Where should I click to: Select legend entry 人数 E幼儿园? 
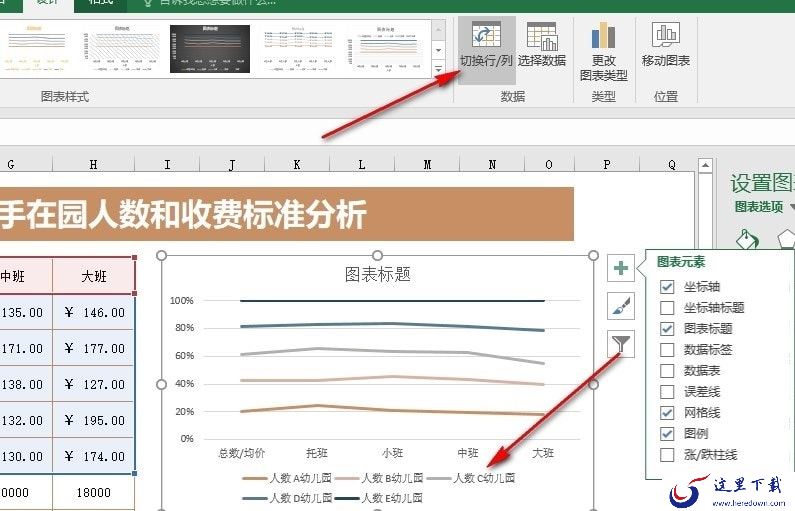[x=380, y=498]
